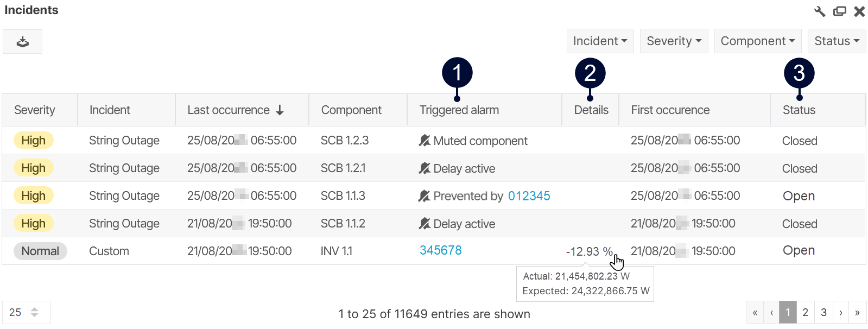This screenshot has width=868, height=329.
Task: Change the 25 entries per page stepper
Action: pos(34,312)
